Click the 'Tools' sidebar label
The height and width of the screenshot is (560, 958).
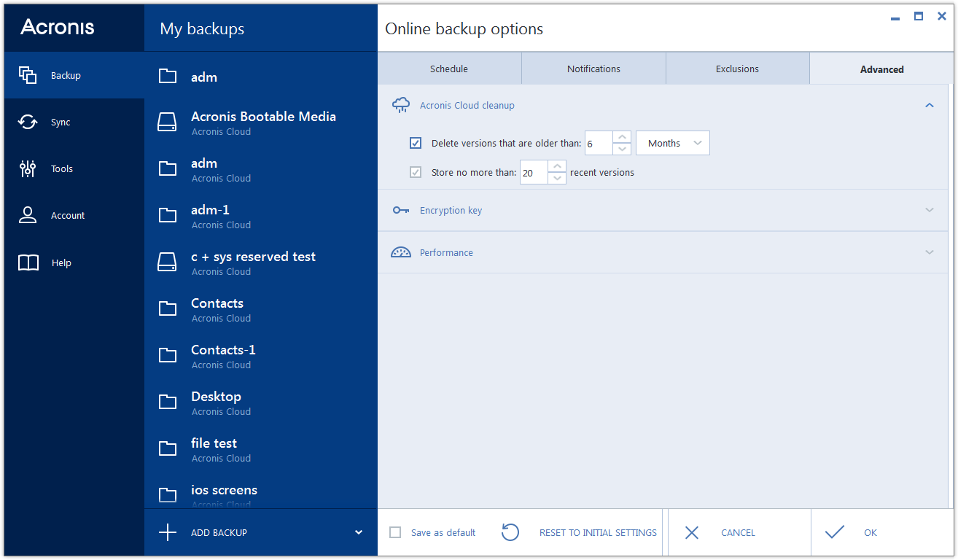click(62, 168)
